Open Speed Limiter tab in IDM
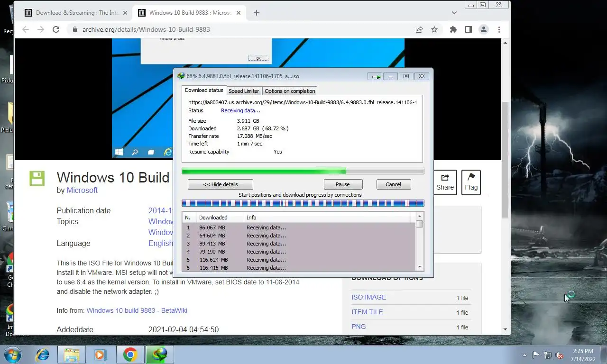The image size is (607, 364). (x=244, y=91)
